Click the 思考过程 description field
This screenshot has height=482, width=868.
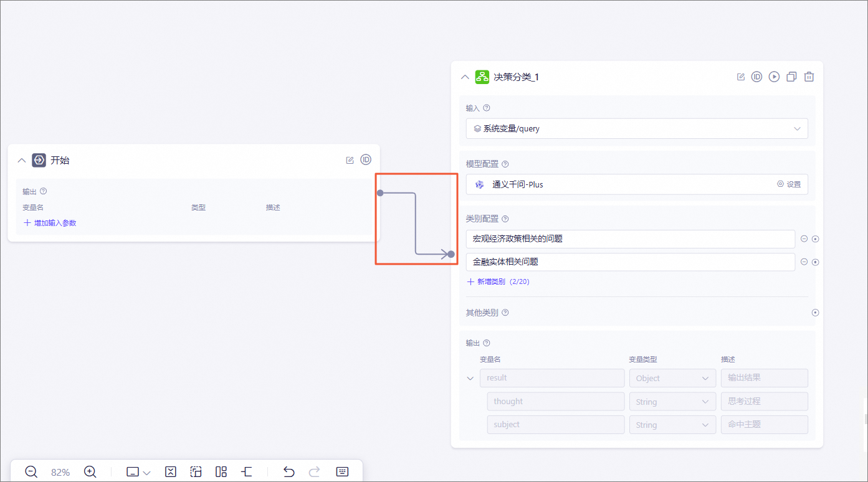[765, 402]
